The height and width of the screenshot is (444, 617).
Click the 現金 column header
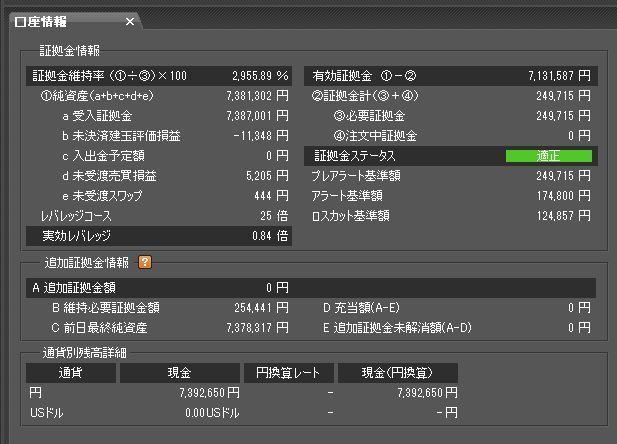click(x=180, y=373)
